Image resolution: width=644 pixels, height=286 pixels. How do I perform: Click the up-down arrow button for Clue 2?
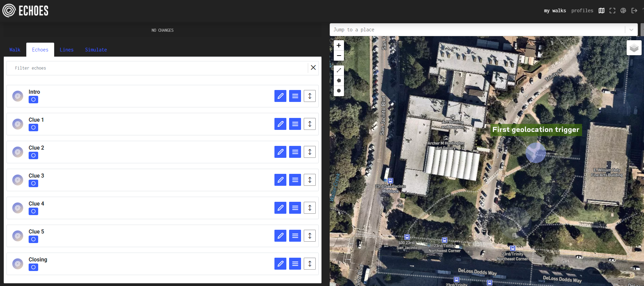[x=310, y=152]
